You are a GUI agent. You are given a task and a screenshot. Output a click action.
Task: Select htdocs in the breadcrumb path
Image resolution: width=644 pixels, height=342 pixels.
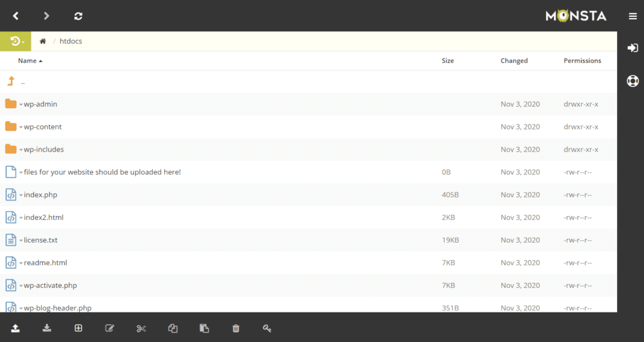[70, 41]
